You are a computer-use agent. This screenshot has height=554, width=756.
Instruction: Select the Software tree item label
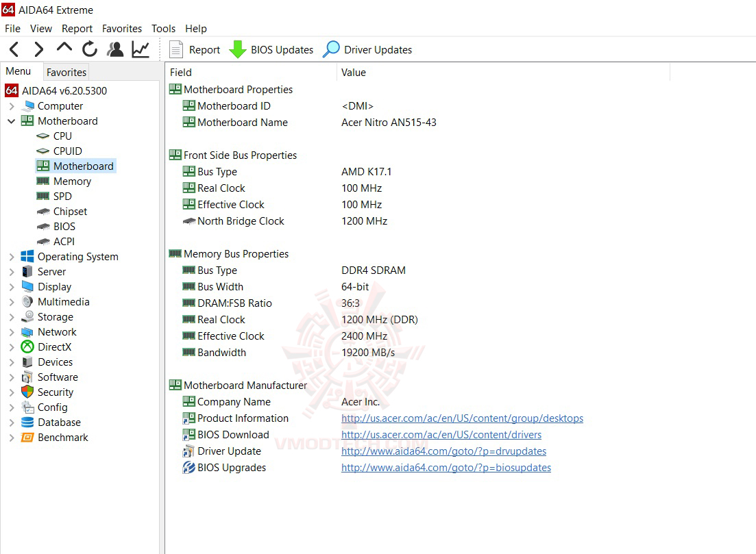(58, 377)
